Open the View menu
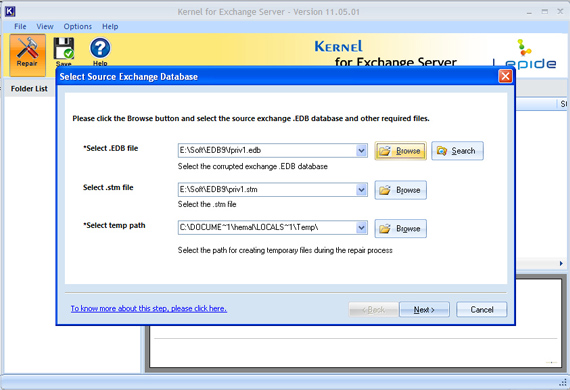 [x=45, y=27]
